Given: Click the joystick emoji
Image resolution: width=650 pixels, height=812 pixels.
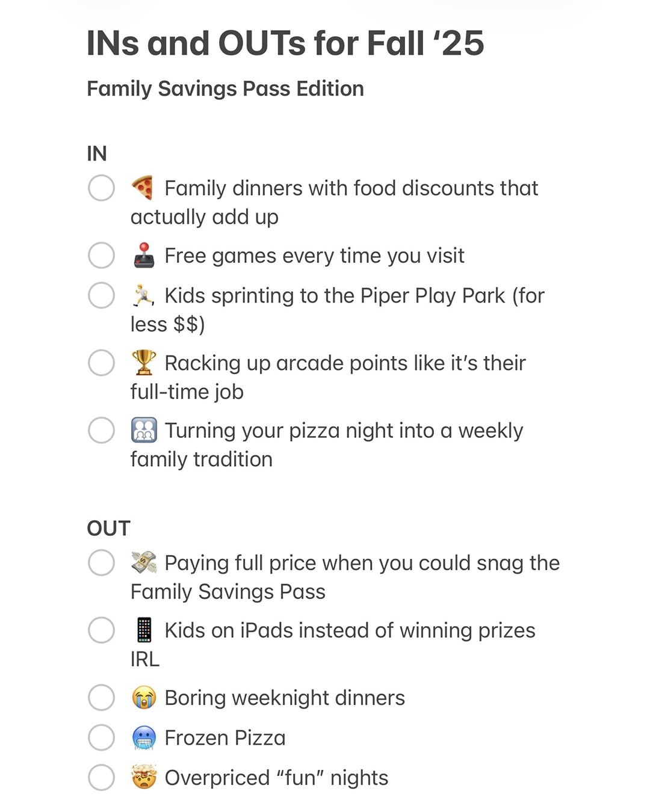Looking at the screenshot, I should [144, 255].
